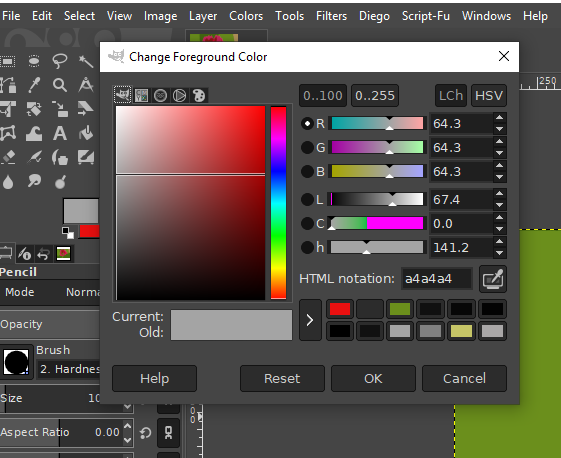Select the Dodge/Burn tool
Viewport: 561px width, 458px height.
click(x=60, y=182)
